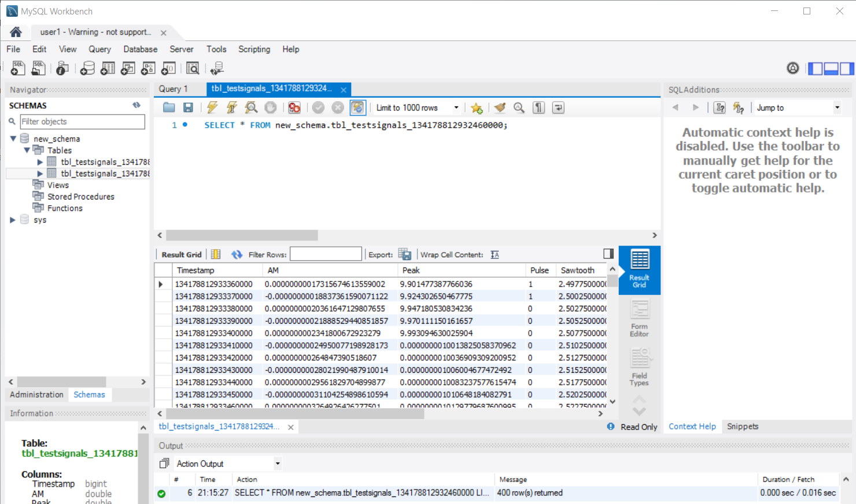The image size is (856, 504).
Task: Collapse the Tables tree node
Action: (27, 150)
